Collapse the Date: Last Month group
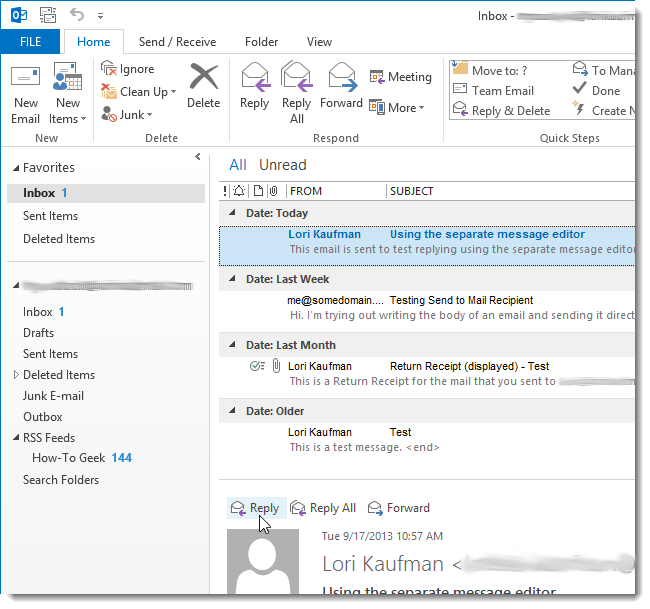Image resolution: width=650 pixels, height=609 pixels. click(233, 345)
